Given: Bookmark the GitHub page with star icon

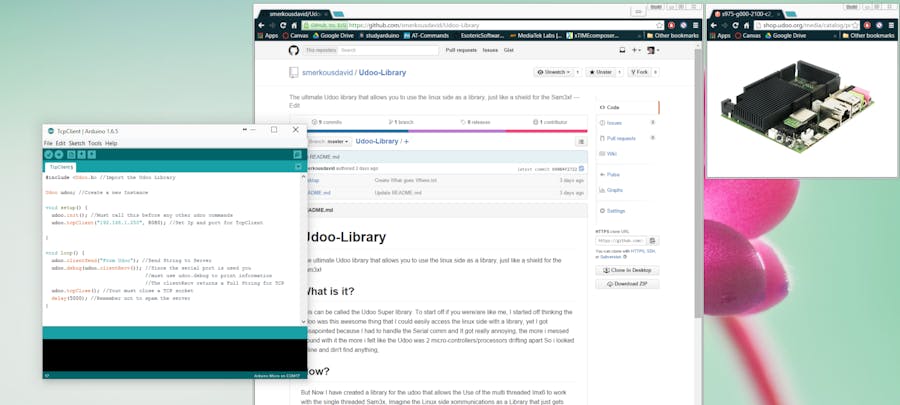Looking at the screenshot, I should (660, 25).
